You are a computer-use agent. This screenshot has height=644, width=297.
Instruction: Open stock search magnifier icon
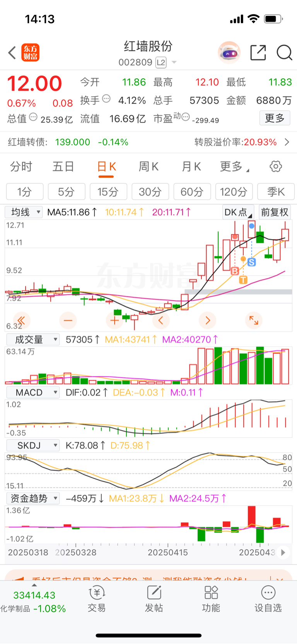(x=284, y=52)
